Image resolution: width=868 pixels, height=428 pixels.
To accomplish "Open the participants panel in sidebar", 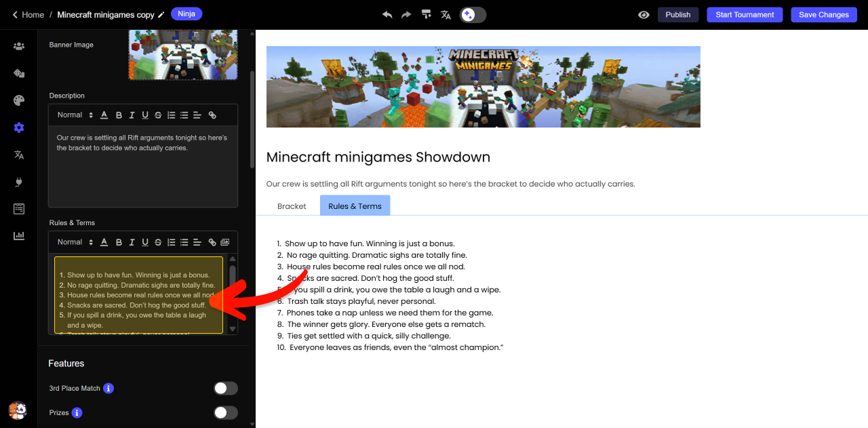I will pyautogui.click(x=19, y=46).
